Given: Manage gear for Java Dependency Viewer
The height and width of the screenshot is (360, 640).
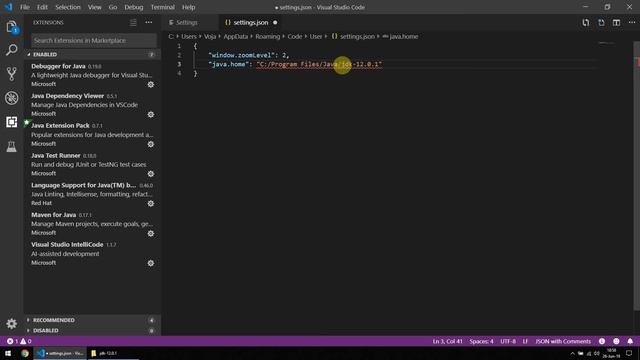Looking at the screenshot, I should [151, 115].
